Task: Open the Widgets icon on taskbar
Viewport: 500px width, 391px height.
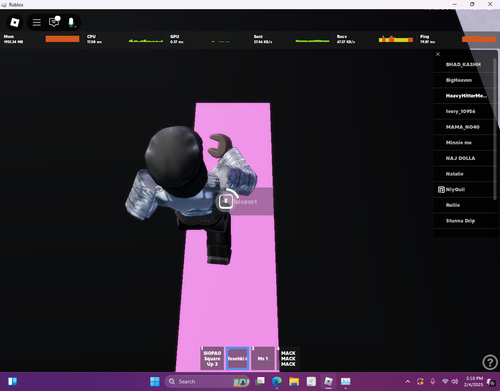Action: coord(12,381)
